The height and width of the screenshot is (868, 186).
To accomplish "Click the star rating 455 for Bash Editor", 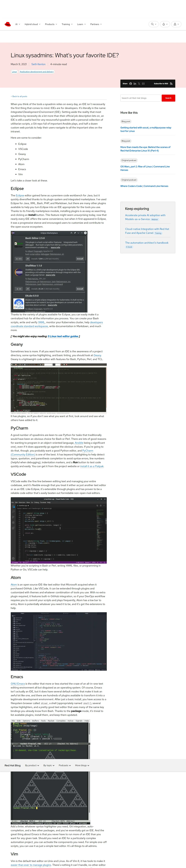I will click(x=19, y=259).
